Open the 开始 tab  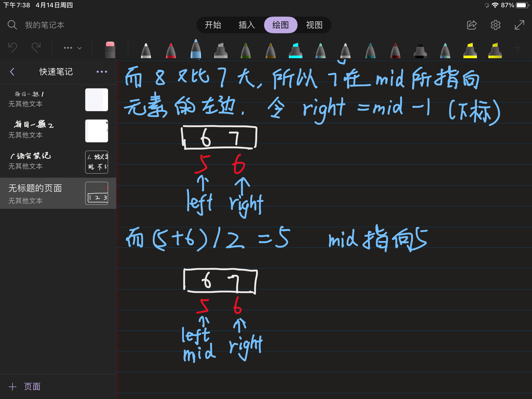(213, 25)
